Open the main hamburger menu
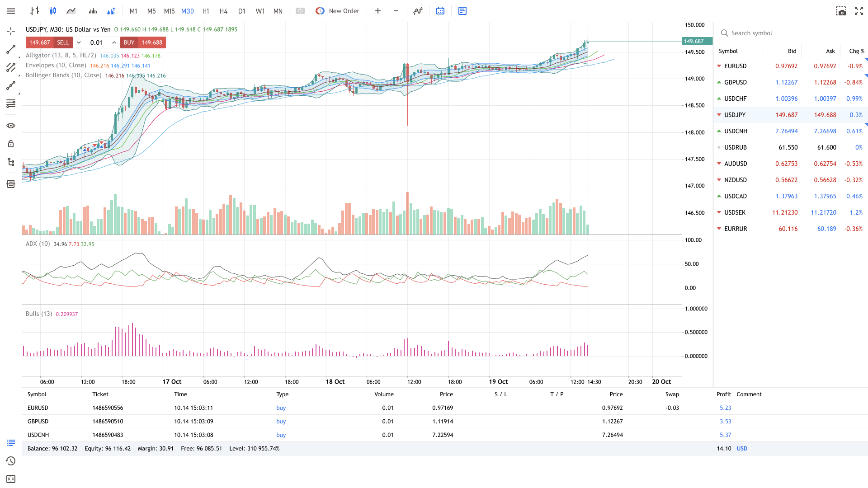The width and height of the screenshot is (868, 488). pos(11,11)
